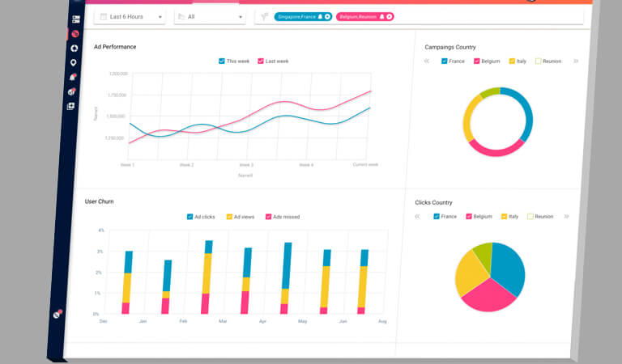Screen dimensions: 622x364
Task: Check Reunion in Clicks Country legend
Action: click(530, 216)
